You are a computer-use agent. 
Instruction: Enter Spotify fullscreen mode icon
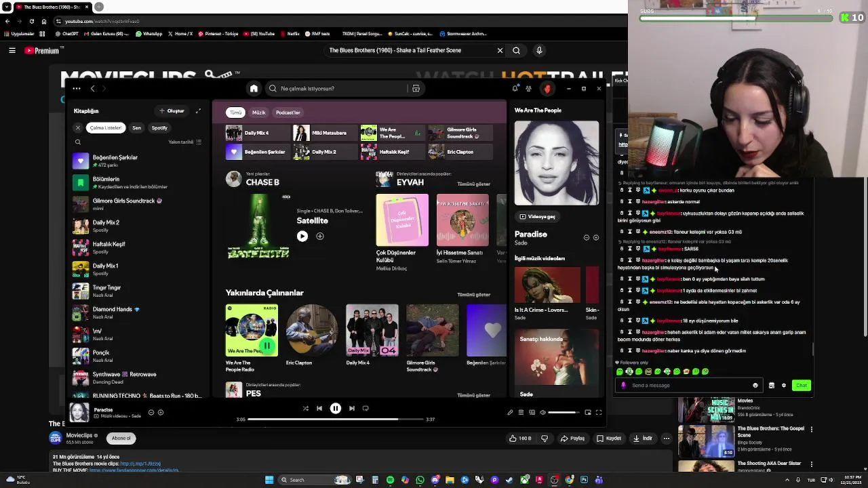point(599,412)
